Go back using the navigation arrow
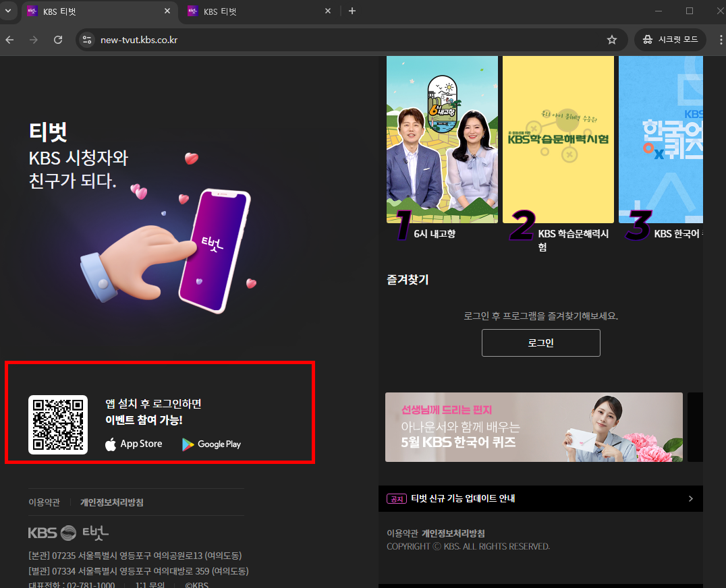Screen dimensions: 726x588 click(9, 40)
